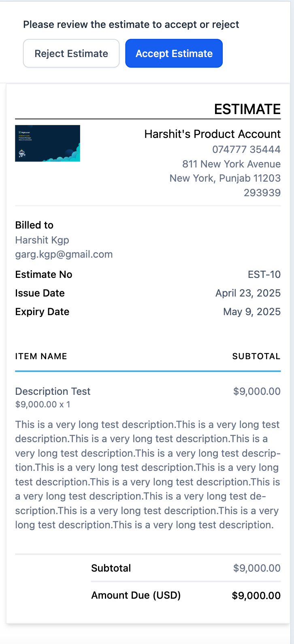Click the Reject Estimate button
This screenshot has width=294, height=644.
[x=71, y=53]
